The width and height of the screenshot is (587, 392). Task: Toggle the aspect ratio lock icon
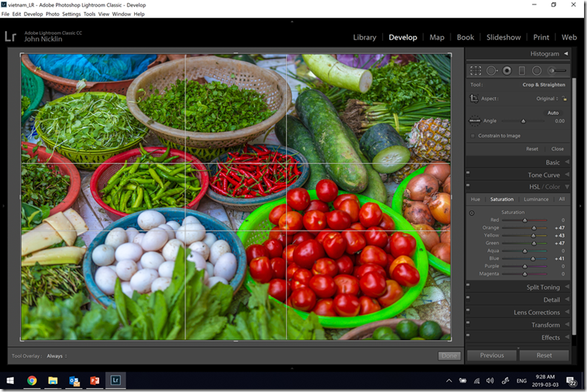tap(564, 98)
